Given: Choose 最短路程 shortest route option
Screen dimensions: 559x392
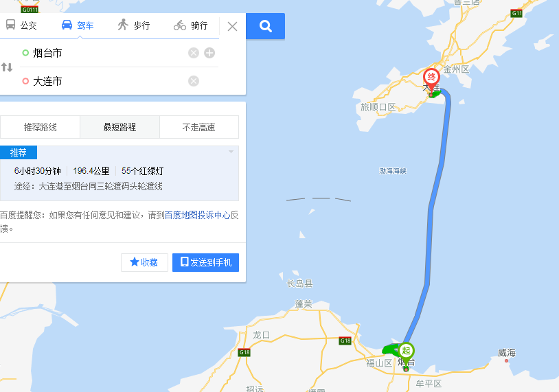Looking at the screenshot, I should (x=119, y=127).
